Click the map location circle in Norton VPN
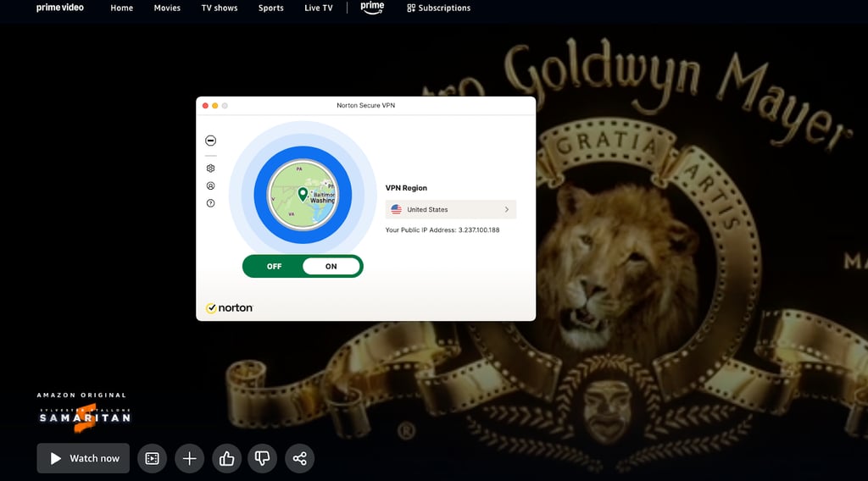Viewport: 868px width, 481px height. pyautogui.click(x=303, y=195)
